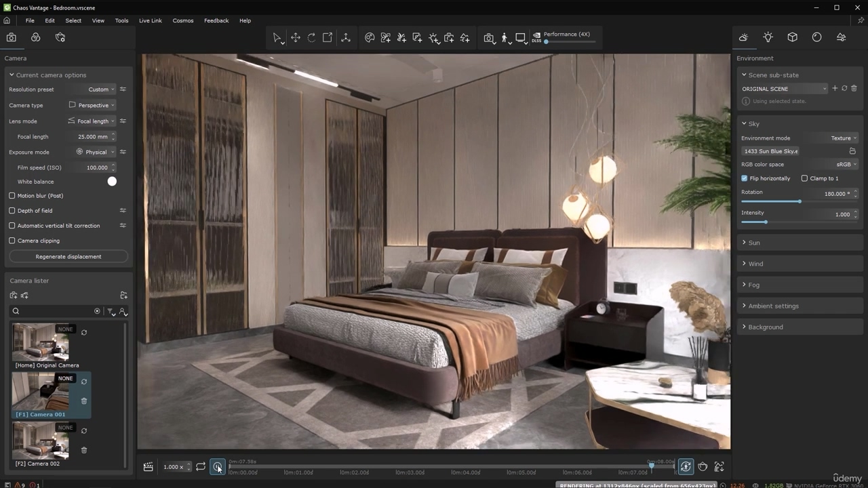Select Camera 002 thumbnail
Viewport: 868px width, 488px height.
(x=41, y=441)
